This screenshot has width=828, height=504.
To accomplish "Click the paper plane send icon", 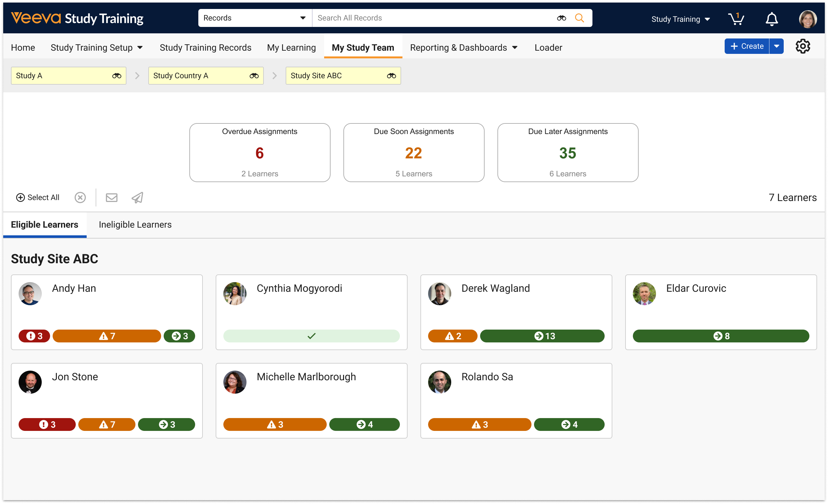I will coord(137,197).
